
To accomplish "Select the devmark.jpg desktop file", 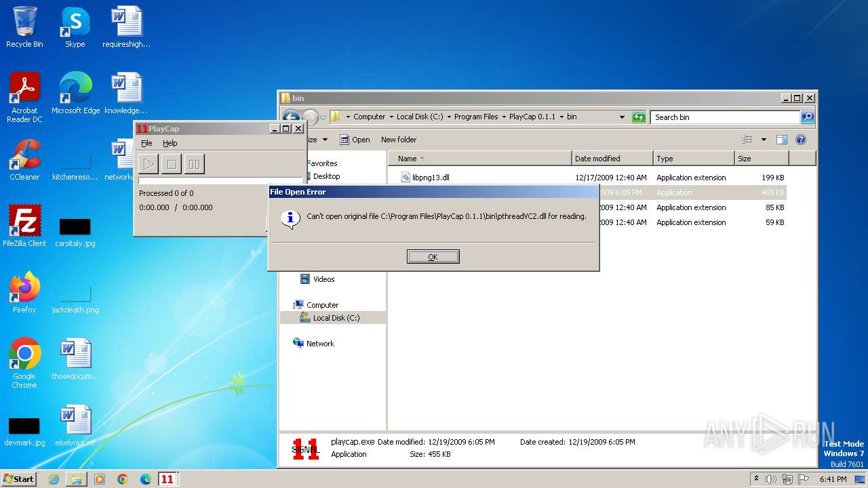I will (x=24, y=430).
